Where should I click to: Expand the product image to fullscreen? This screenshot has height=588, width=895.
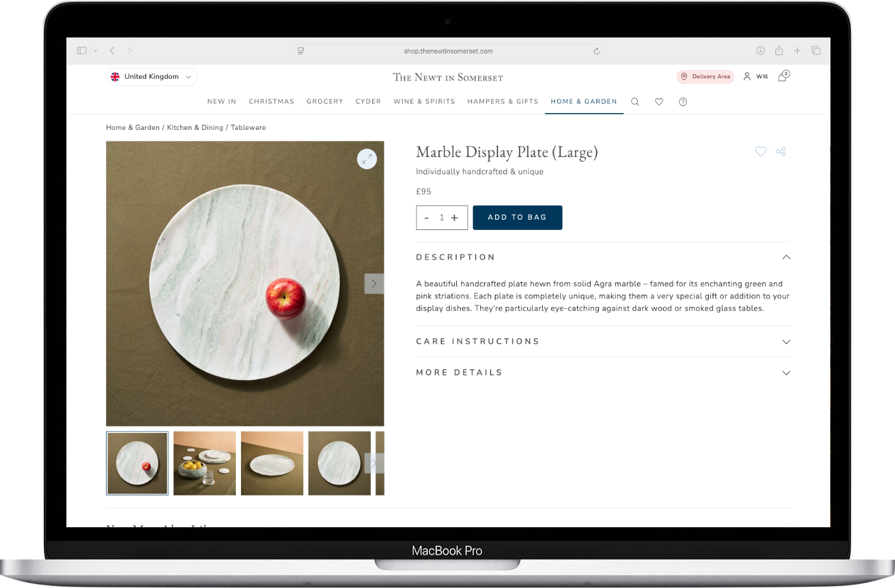pyautogui.click(x=367, y=159)
